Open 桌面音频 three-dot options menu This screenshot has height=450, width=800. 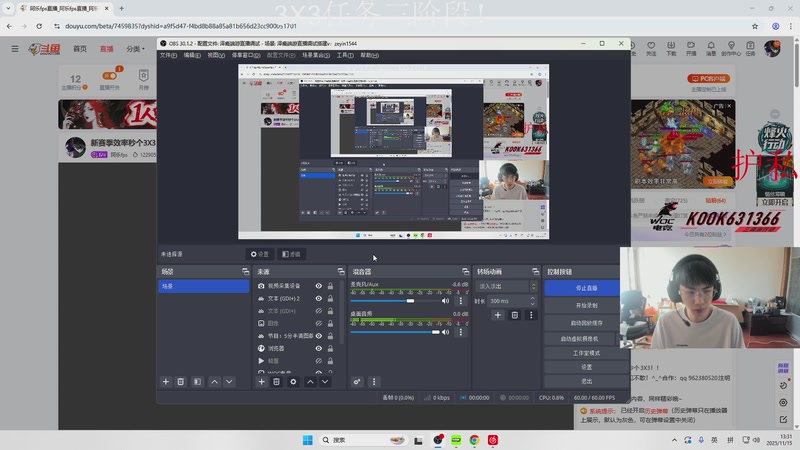coord(461,332)
